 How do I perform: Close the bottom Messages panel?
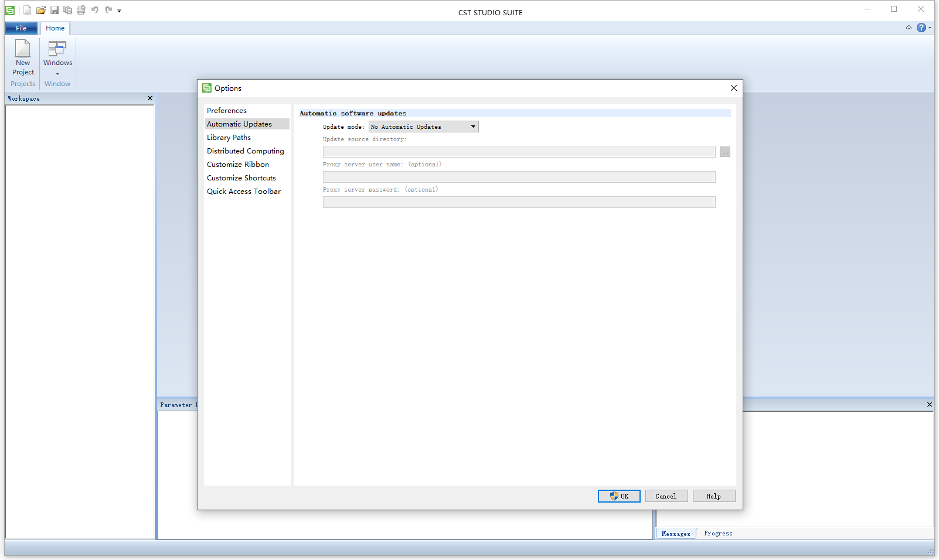[929, 405]
